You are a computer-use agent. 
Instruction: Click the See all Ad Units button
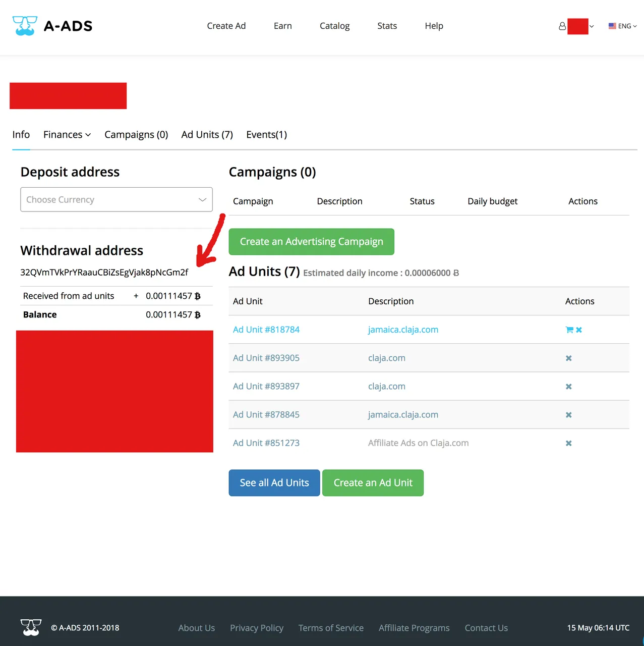[274, 483]
